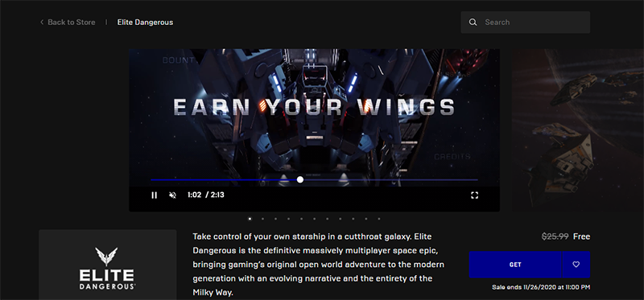Pause the trailer video

(x=154, y=195)
